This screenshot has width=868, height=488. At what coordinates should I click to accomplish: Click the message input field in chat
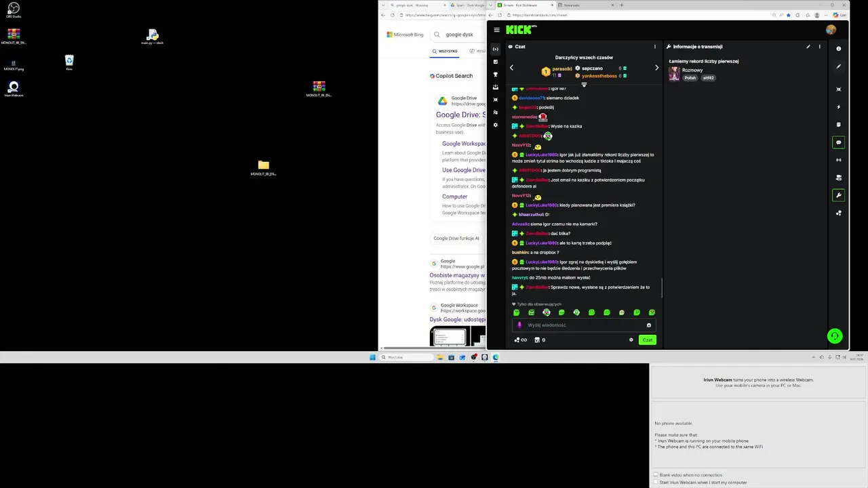tap(585, 325)
